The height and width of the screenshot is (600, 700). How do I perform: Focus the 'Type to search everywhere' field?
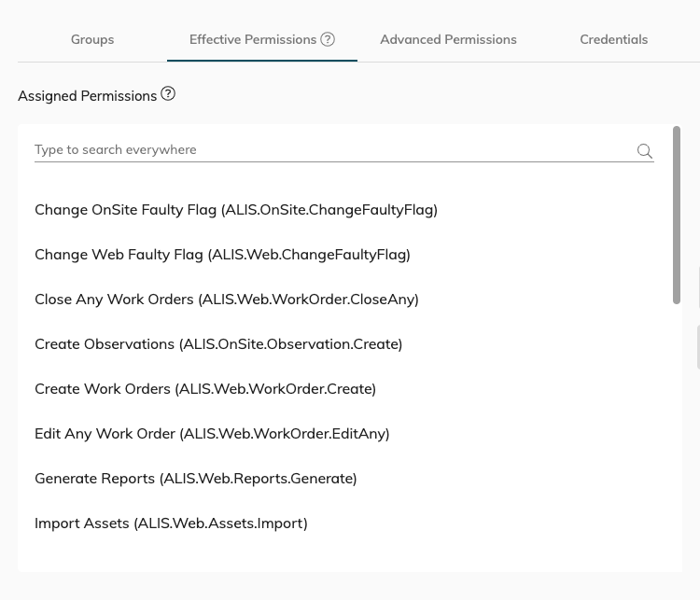click(327, 149)
